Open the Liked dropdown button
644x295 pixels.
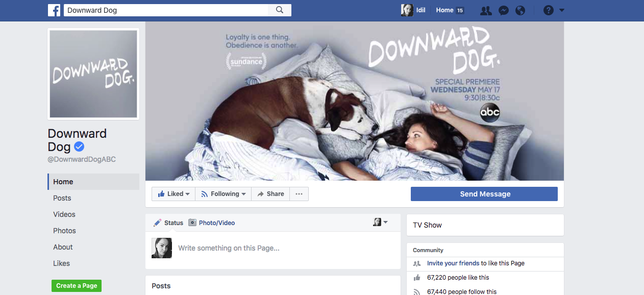(x=174, y=194)
